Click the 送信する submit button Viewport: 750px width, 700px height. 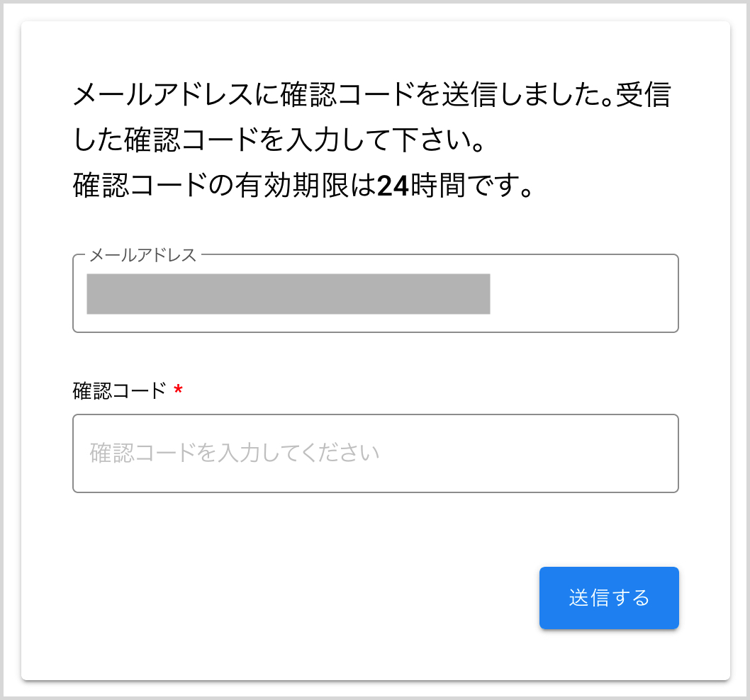(609, 598)
